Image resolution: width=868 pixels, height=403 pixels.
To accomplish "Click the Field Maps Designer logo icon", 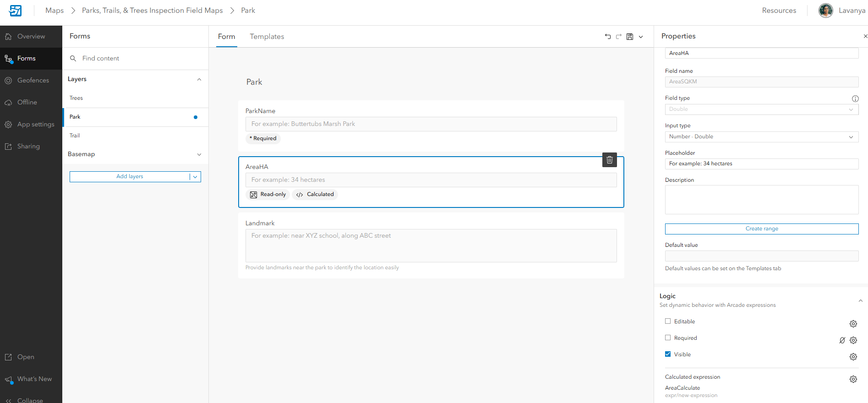I will pyautogui.click(x=16, y=11).
